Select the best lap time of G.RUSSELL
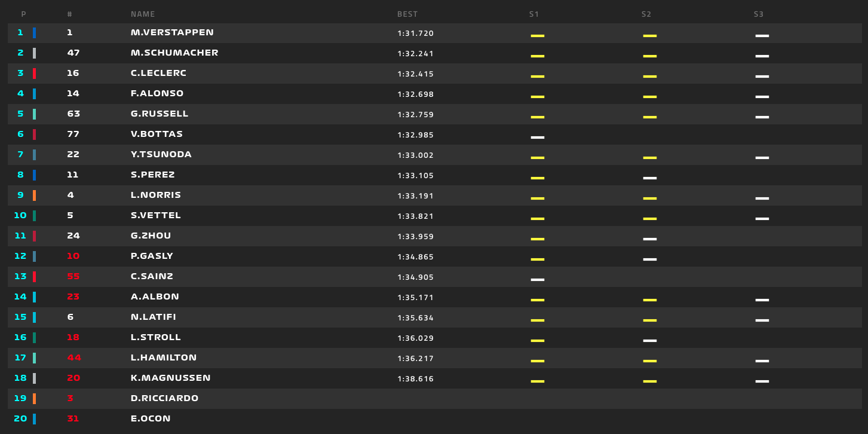868x434 pixels. pyautogui.click(x=416, y=114)
